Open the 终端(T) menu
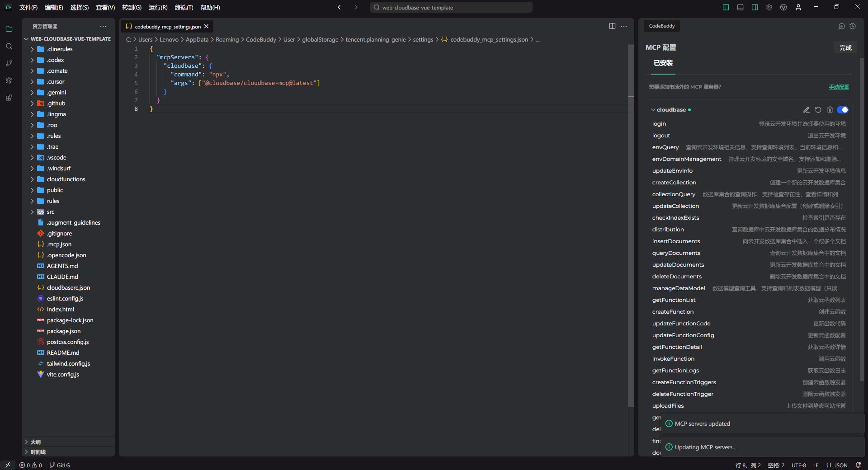 click(x=184, y=7)
